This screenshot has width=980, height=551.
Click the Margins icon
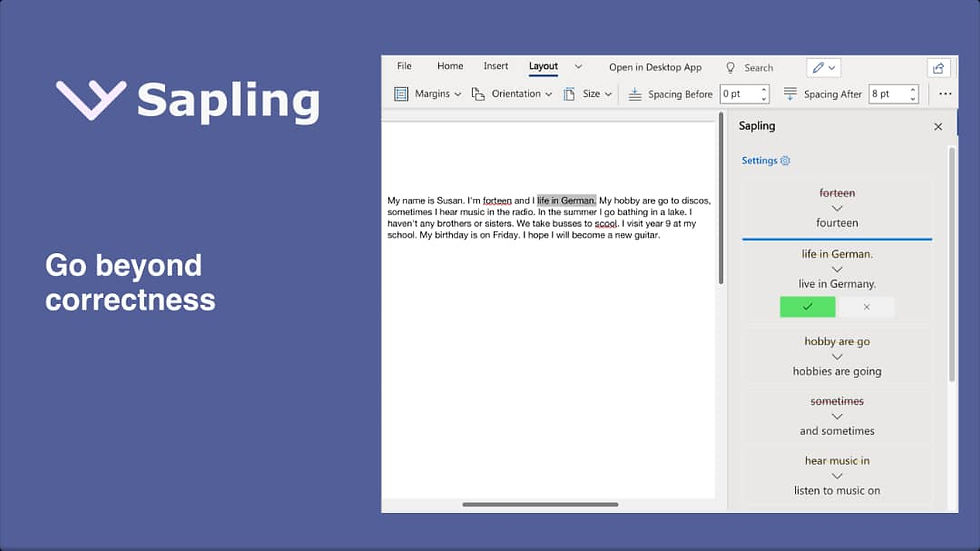tap(401, 94)
